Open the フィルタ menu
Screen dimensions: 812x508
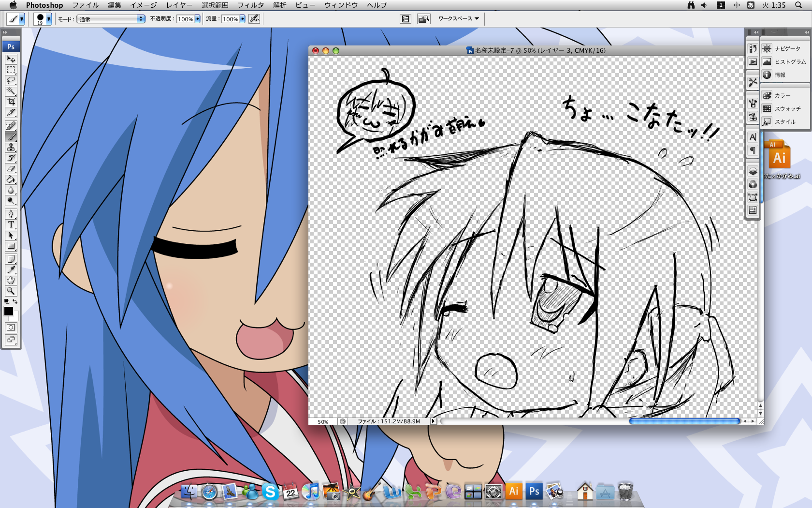click(x=250, y=5)
